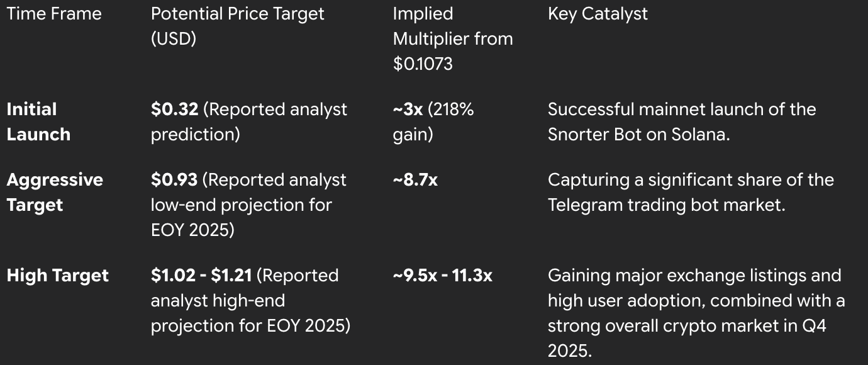Select the "Potential Price Target (USD)" header
868x365 pixels.
click(x=237, y=26)
